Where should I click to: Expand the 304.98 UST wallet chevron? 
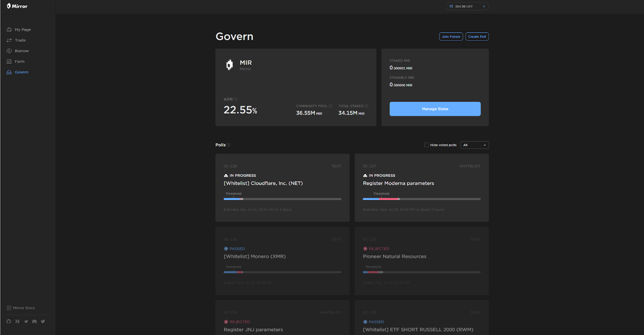point(484,6)
